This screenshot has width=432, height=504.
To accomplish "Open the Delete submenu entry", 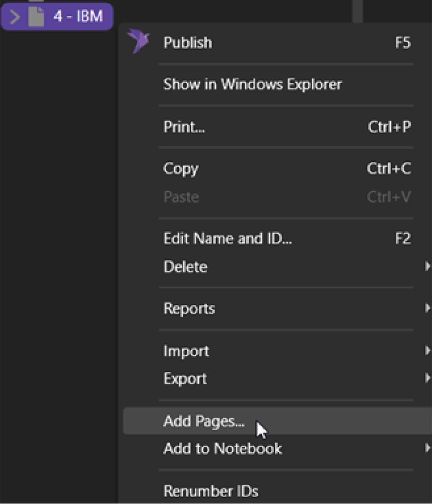I will tap(185, 267).
